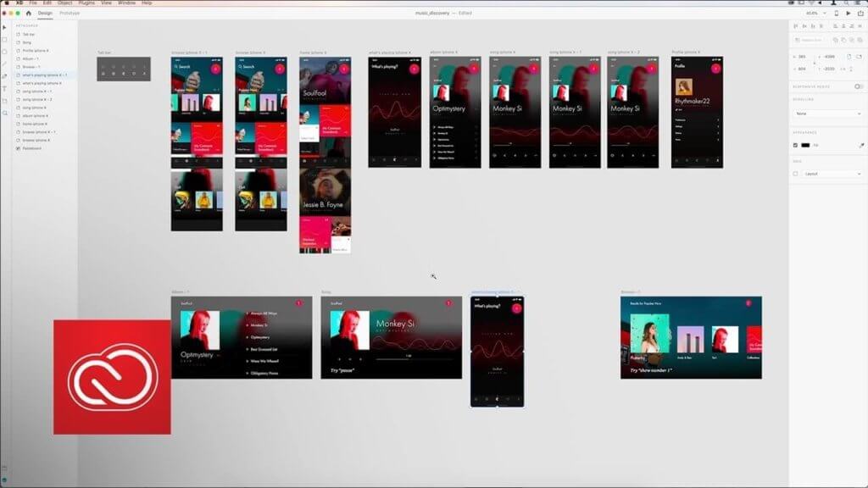Switch to the Design tab
Viewport: 868px width, 488px height.
coord(45,13)
